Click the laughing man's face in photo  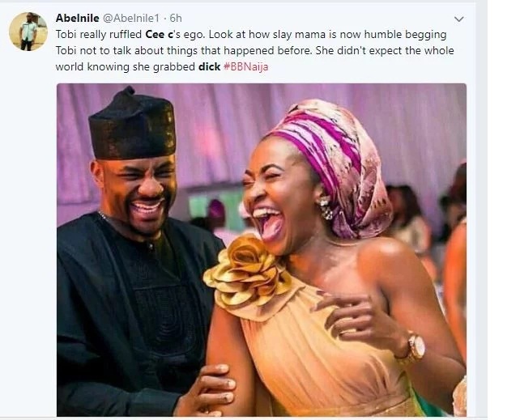(139, 195)
